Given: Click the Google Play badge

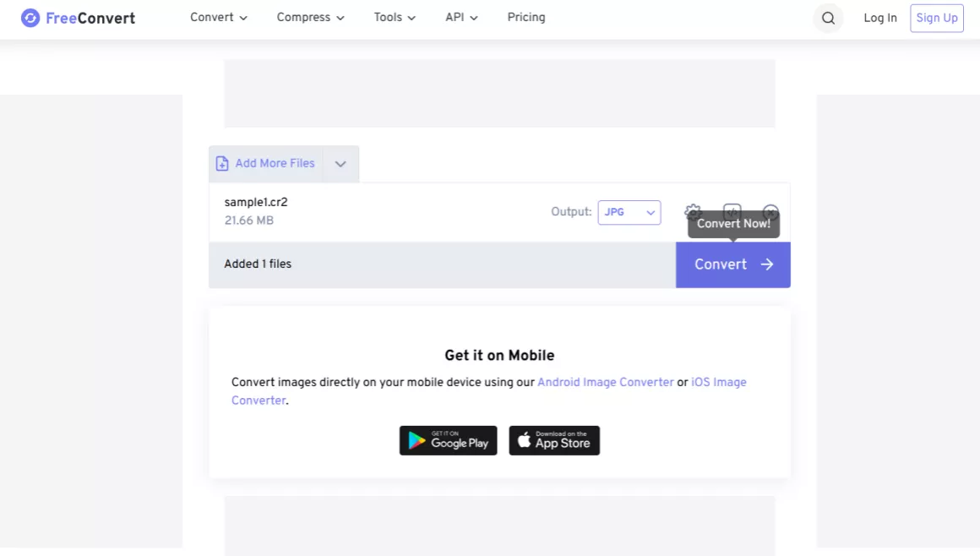Looking at the screenshot, I should point(448,440).
